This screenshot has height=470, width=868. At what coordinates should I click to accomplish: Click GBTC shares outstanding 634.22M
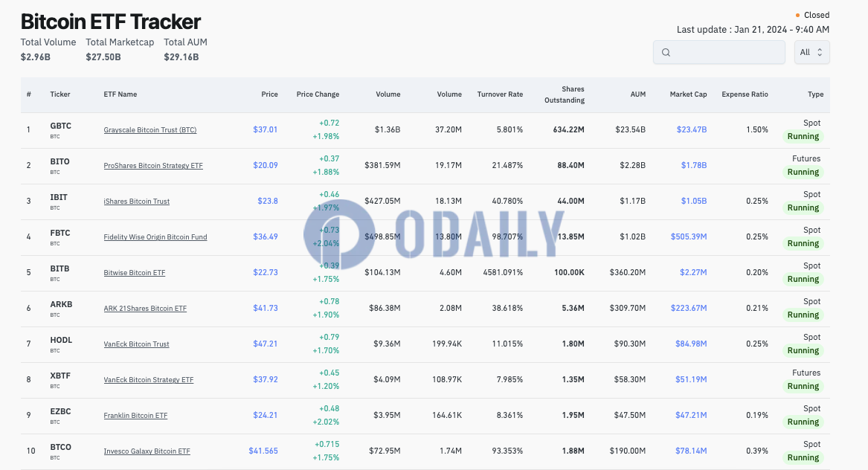568,129
